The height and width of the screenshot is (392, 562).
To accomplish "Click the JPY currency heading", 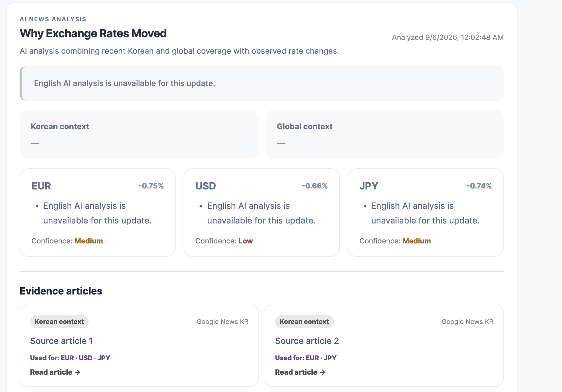I will pos(369,186).
